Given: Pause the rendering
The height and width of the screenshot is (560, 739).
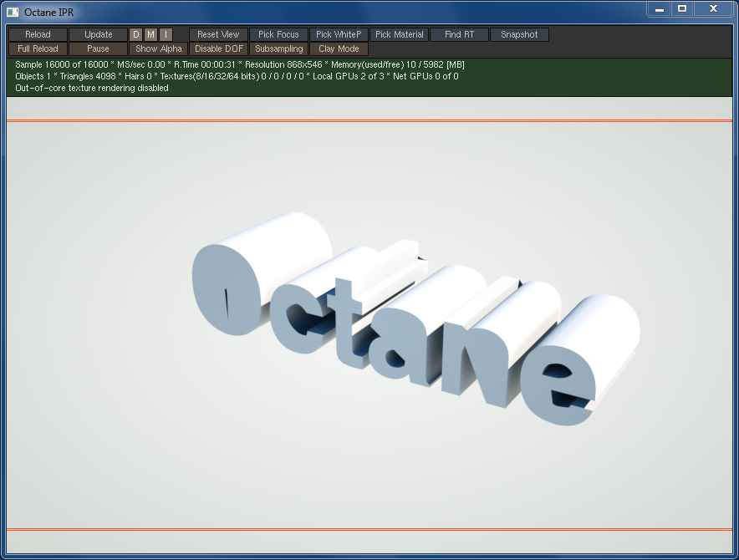Looking at the screenshot, I should pyautogui.click(x=98, y=48).
